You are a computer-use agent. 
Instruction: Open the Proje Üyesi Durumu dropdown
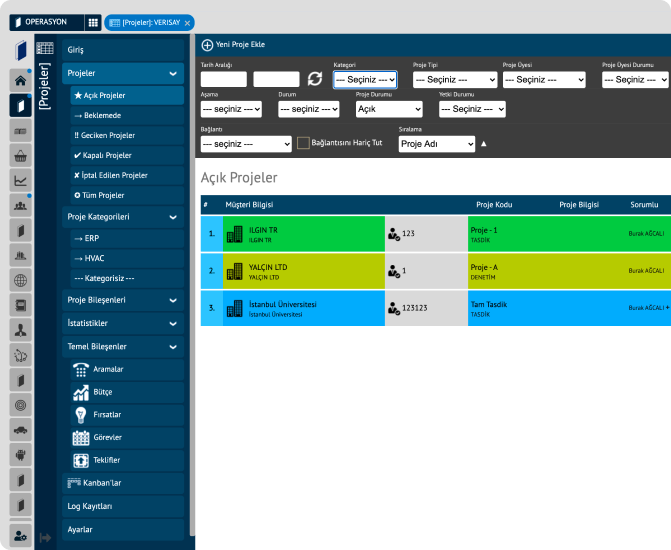click(635, 80)
